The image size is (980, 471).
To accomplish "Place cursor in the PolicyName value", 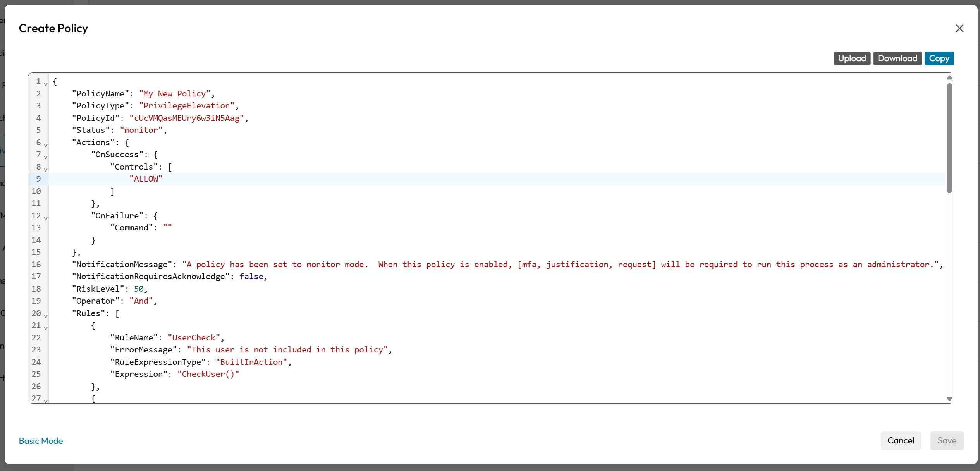I will coord(174,94).
